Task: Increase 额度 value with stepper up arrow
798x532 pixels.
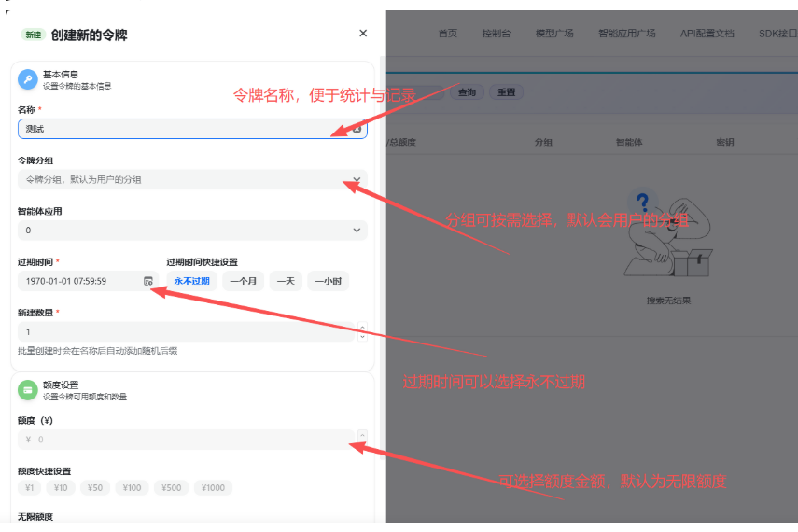Action: 362,435
